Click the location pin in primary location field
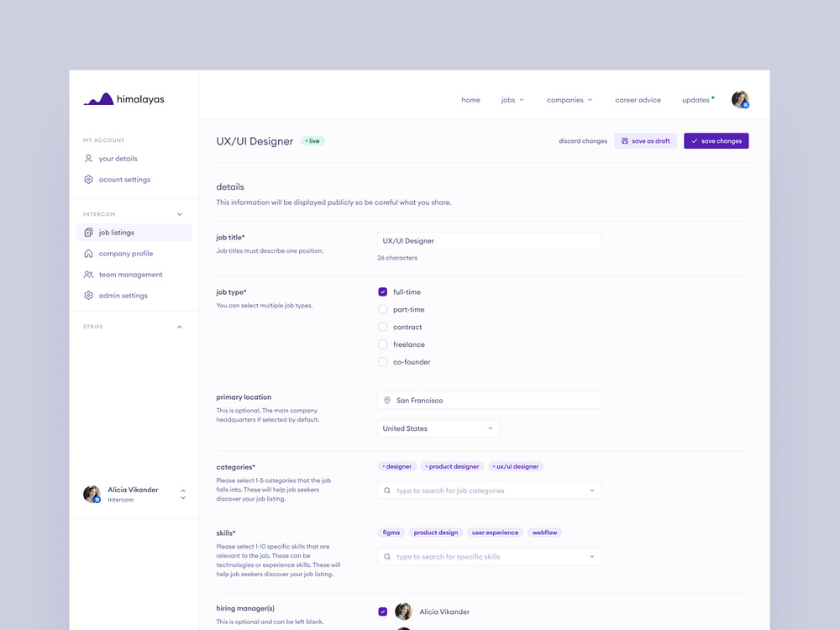Viewport: 840px width, 630px height. click(x=387, y=400)
